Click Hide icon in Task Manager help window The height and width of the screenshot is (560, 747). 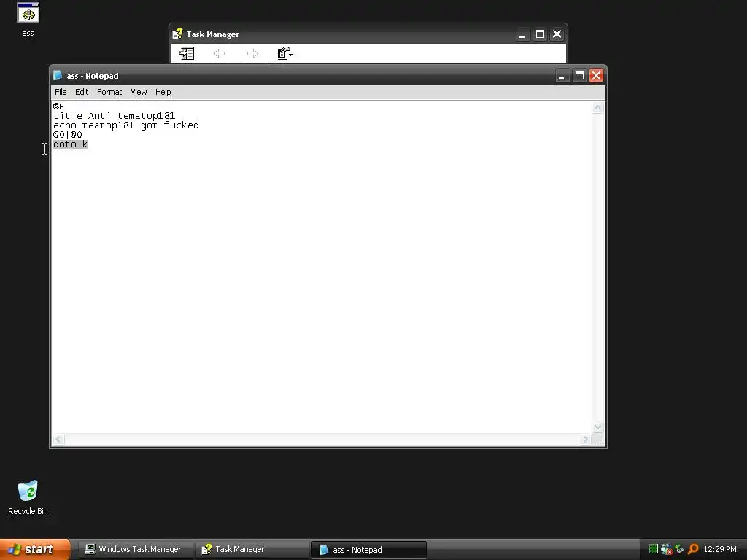(186, 54)
